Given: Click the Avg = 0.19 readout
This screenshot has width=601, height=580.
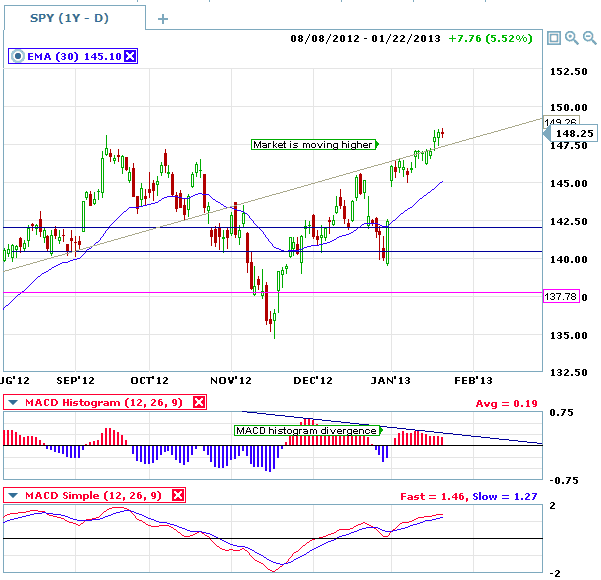Looking at the screenshot, I should (506, 404).
